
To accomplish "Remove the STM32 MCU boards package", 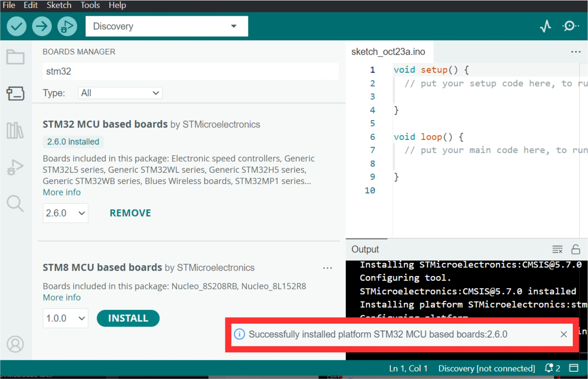I will pos(130,213).
